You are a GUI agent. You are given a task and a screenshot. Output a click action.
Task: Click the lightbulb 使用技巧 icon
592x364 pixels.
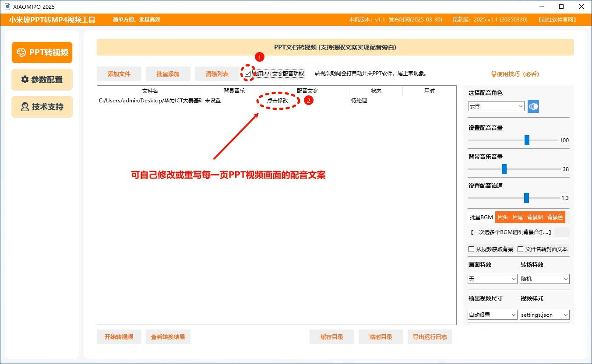coord(494,74)
